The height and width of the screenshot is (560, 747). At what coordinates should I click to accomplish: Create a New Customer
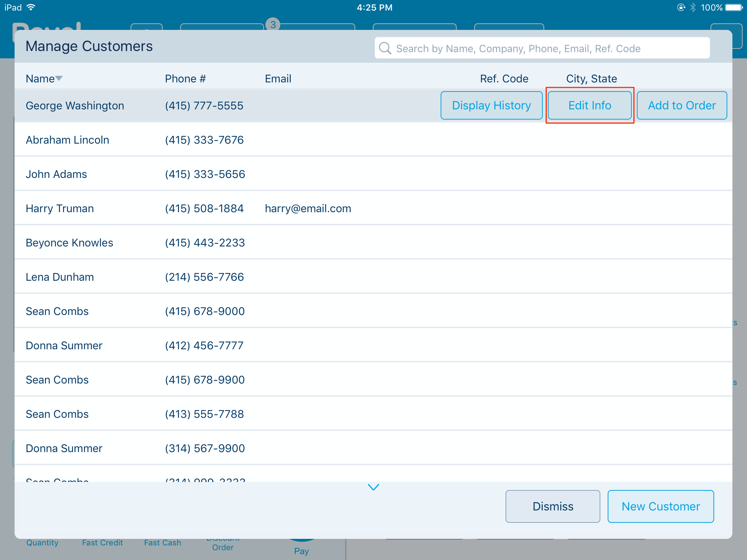(x=661, y=506)
